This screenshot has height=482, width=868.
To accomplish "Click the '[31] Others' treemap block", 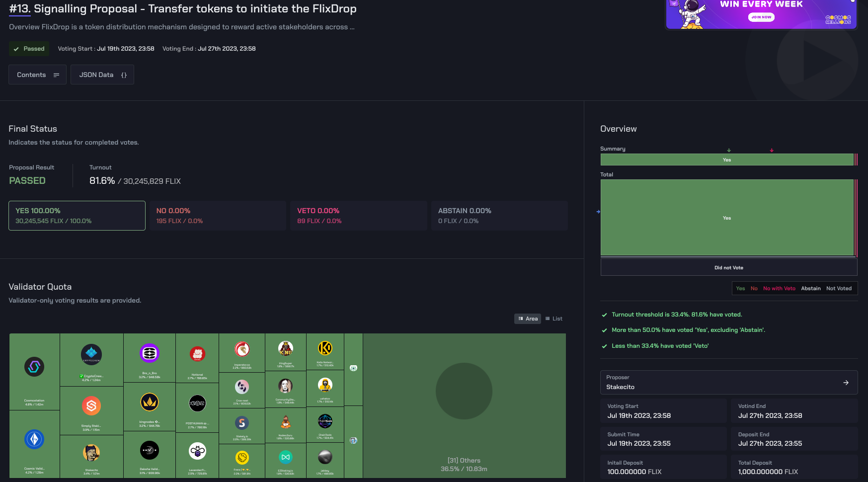I will coord(464,405).
